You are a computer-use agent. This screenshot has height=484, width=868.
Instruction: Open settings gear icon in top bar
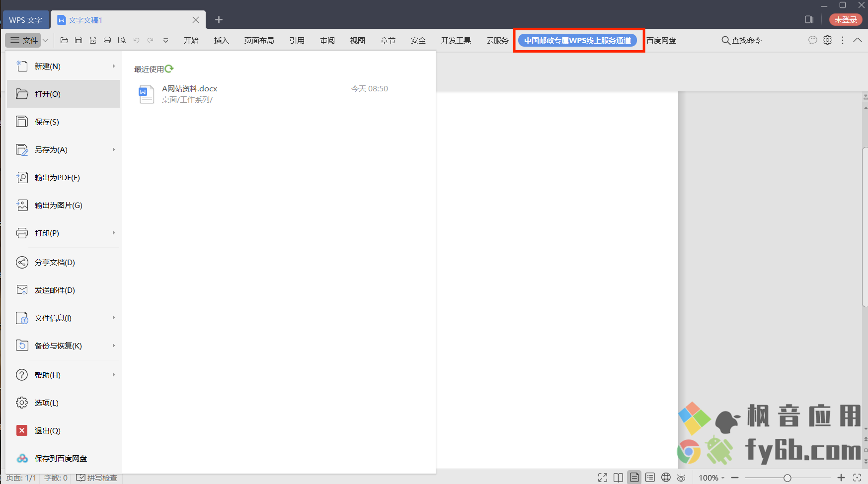tap(827, 40)
